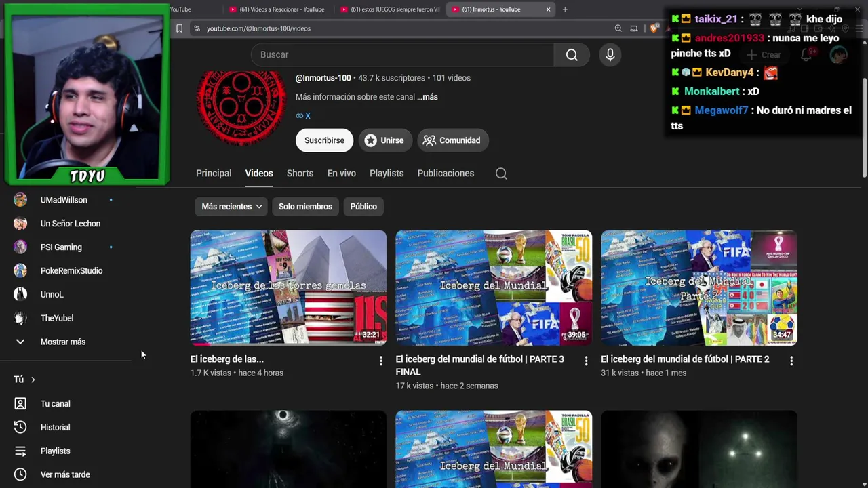Go to the Publicaciones channel tab

[446, 174]
